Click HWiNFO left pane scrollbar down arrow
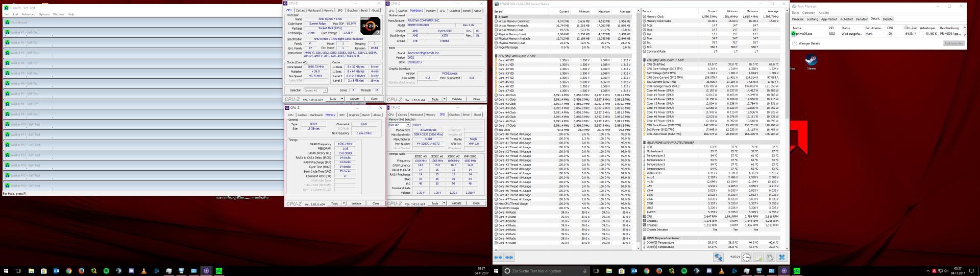 638,247
